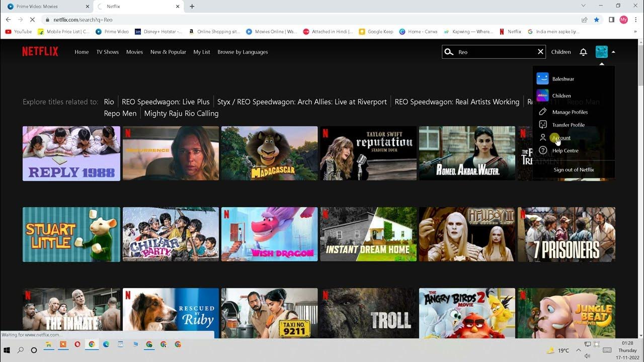Screen dimensions: 644x362
Task: Open Reply 1988 thumbnail
Action: (71, 153)
